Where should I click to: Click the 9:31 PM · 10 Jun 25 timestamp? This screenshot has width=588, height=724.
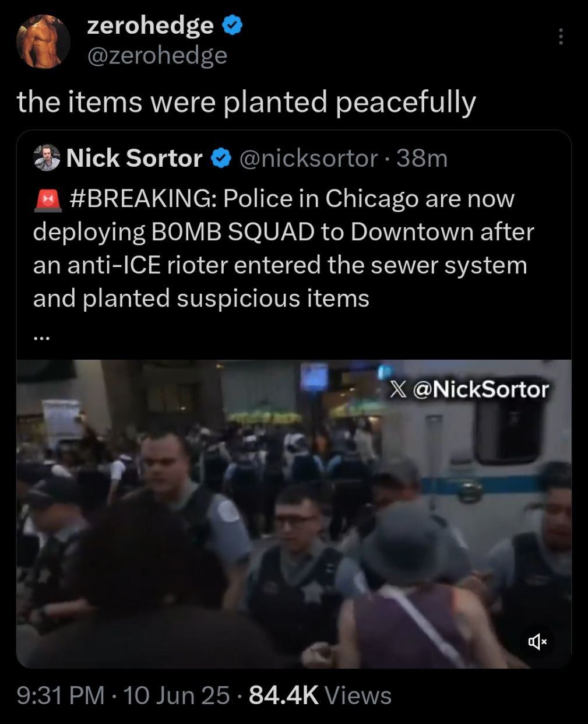123,695
